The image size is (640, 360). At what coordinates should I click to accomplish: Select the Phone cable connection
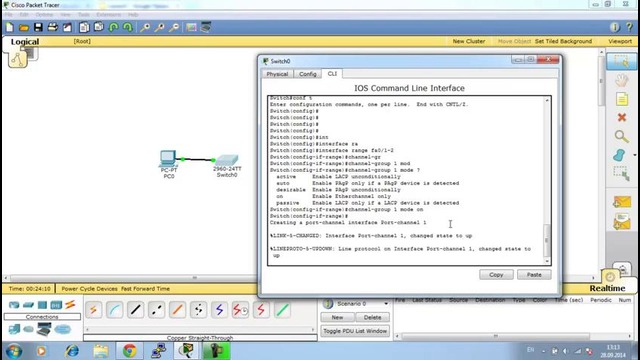point(198,310)
